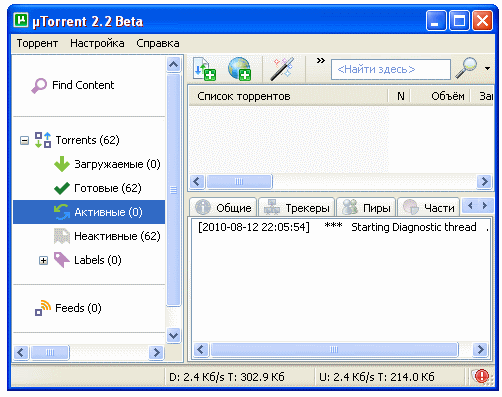
Task: Click the magnifying glass search icon
Action: [x=466, y=68]
